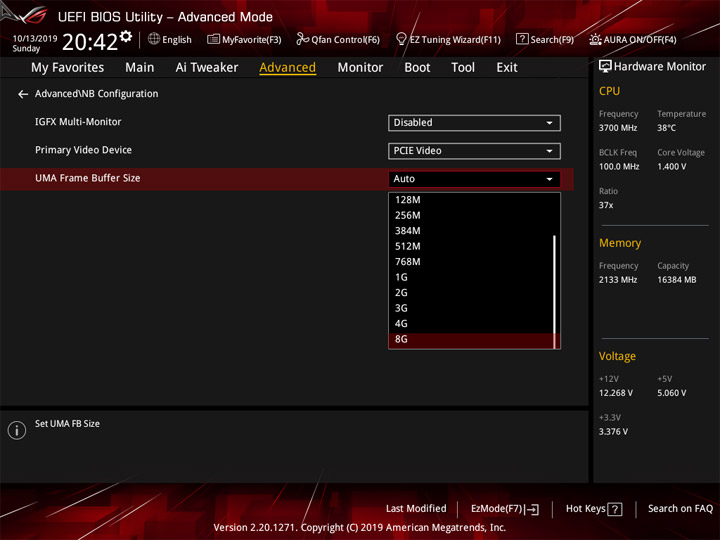Click the Set UMA FB Size help text

click(67, 424)
